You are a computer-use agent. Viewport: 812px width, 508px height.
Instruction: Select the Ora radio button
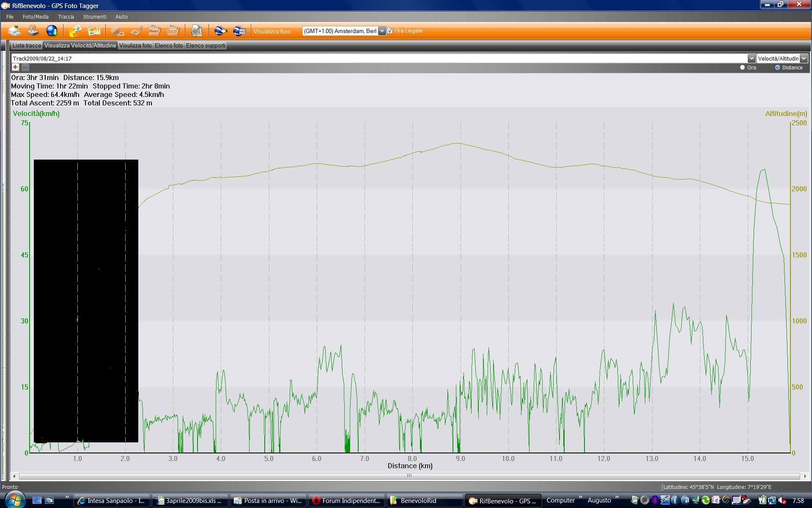742,67
